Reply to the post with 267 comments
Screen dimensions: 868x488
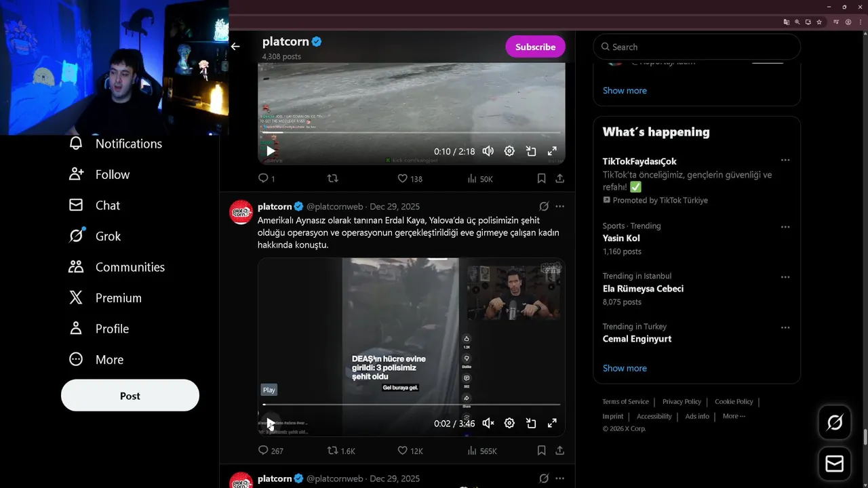(271, 450)
